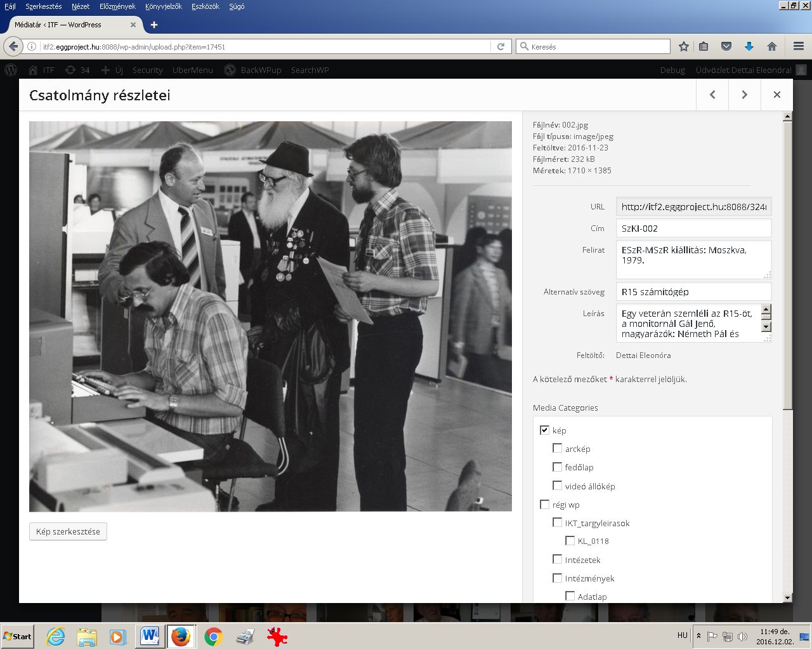Click the Firefox home icon
The height and width of the screenshot is (650, 812).
(x=771, y=46)
